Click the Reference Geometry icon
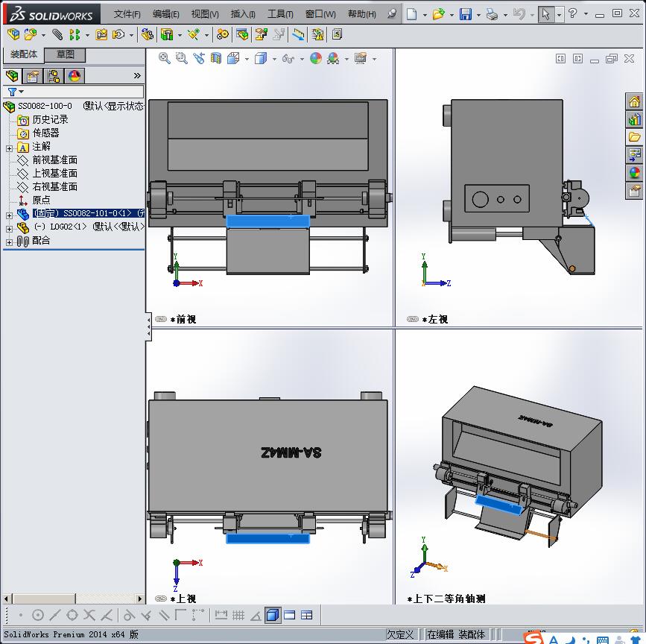Viewport: 646px width, 644px height. 194,34
